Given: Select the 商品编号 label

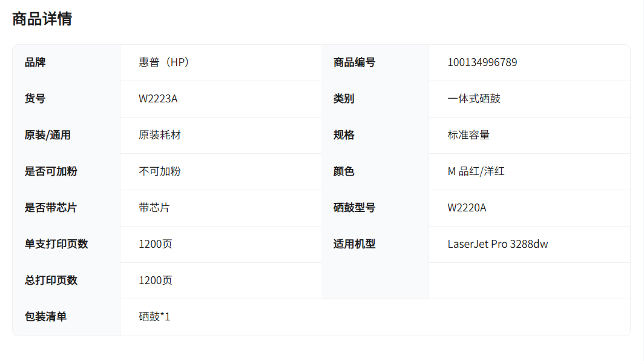Looking at the screenshot, I should click(355, 62).
